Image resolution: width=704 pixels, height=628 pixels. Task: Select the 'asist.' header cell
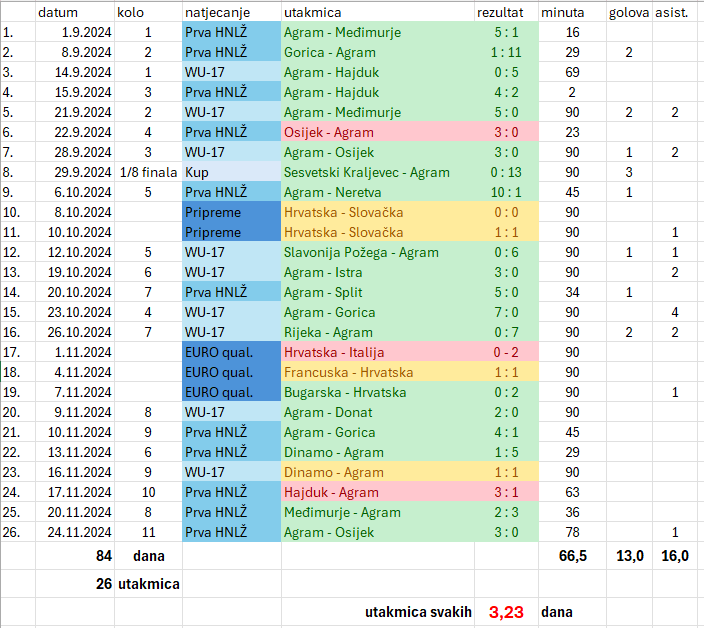(x=671, y=13)
